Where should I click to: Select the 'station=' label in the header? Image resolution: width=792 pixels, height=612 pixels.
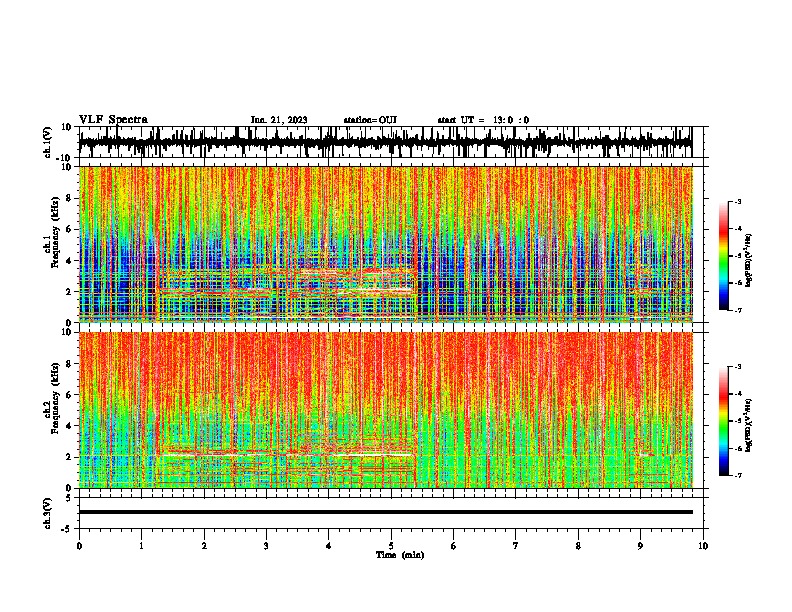point(361,120)
